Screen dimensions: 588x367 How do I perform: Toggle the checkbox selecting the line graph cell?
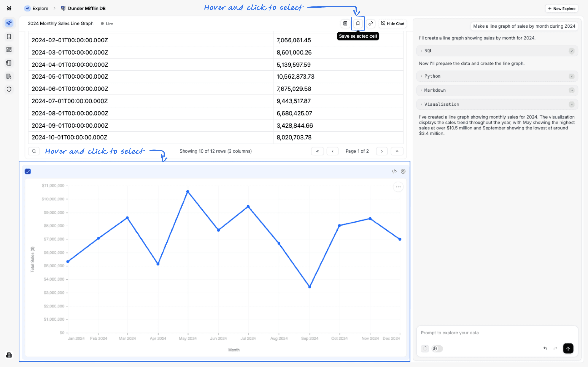pyautogui.click(x=28, y=171)
